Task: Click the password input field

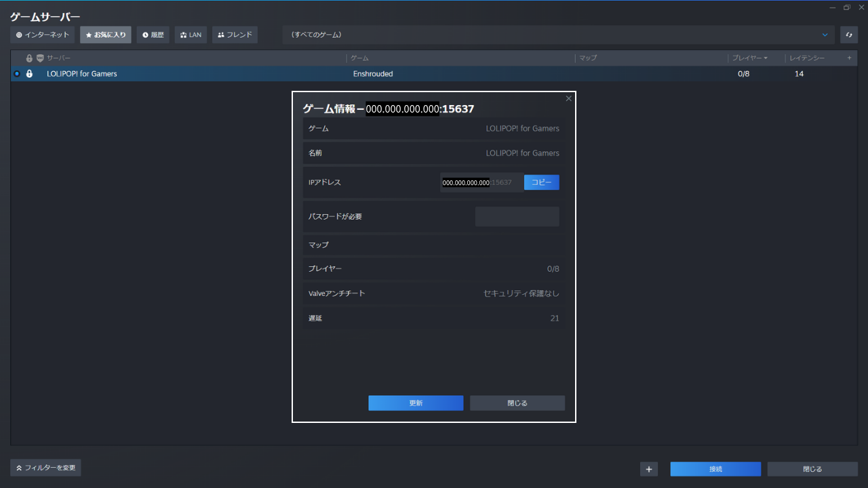Action: pyautogui.click(x=517, y=216)
